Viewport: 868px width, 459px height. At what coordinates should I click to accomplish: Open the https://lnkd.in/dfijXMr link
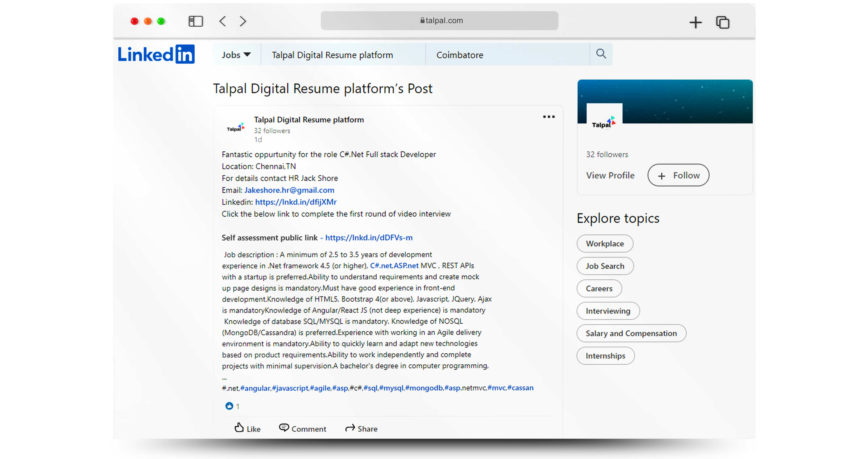296,202
